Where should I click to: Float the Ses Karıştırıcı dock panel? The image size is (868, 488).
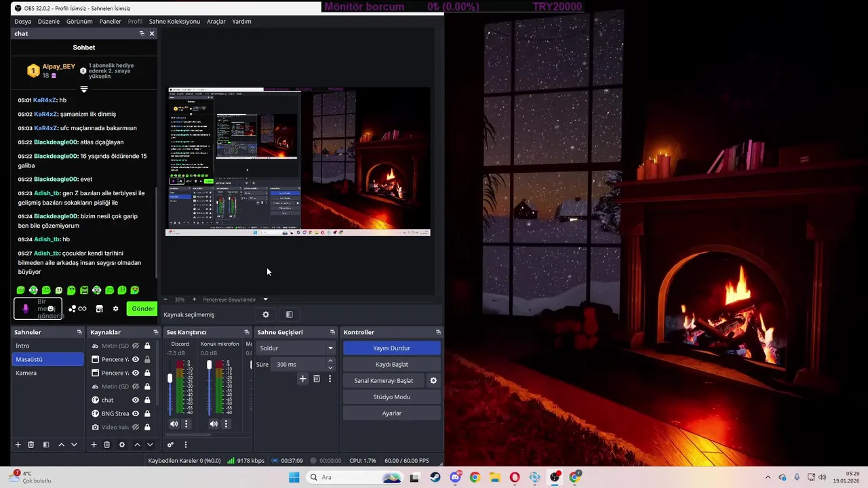pyautogui.click(x=246, y=332)
